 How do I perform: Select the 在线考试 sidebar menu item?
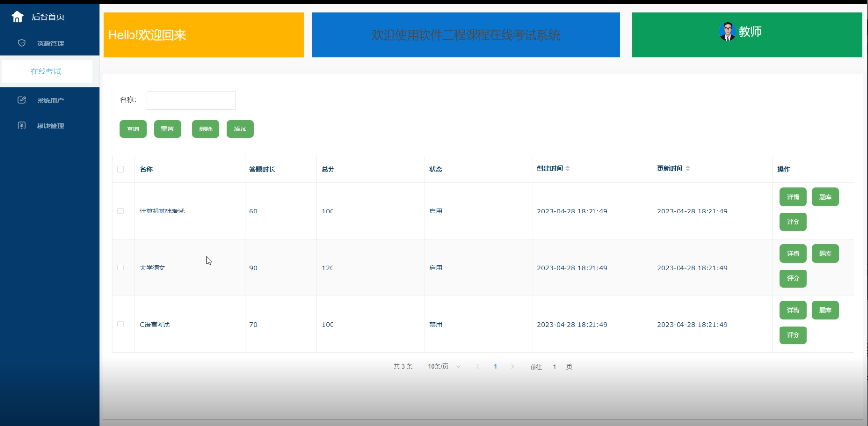46,71
